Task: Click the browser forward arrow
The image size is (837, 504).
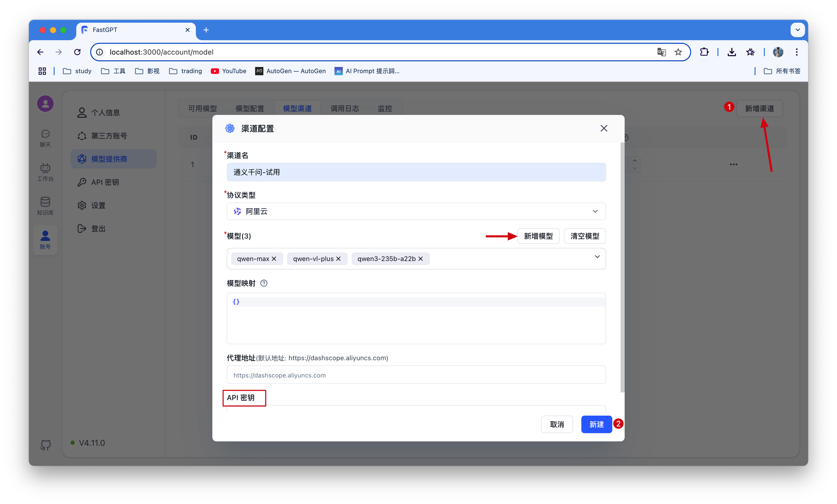Action: click(59, 52)
